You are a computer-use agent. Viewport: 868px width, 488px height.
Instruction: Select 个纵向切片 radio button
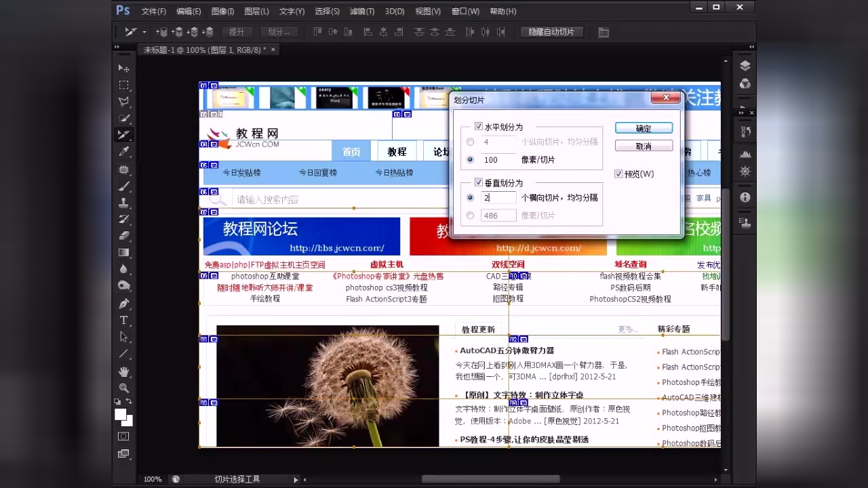click(x=470, y=142)
